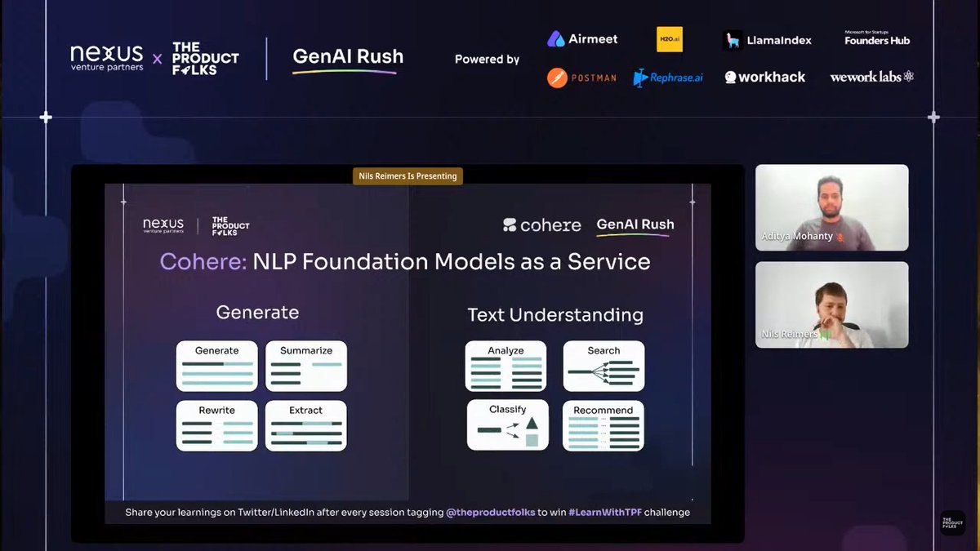Click the Rephrase.ai sponsor logo

pos(667,78)
